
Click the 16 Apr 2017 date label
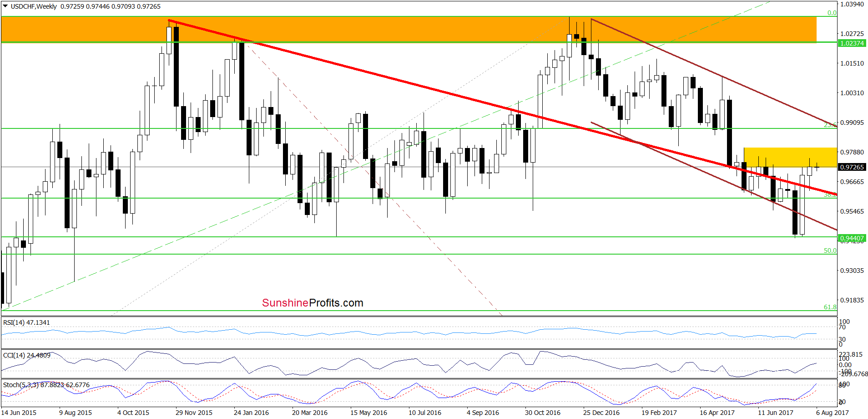pyautogui.click(x=717, y=413)
